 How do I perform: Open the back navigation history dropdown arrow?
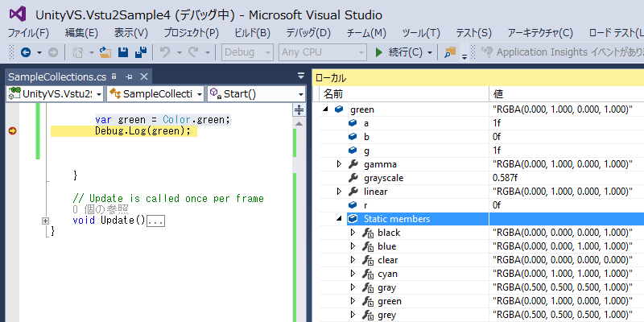click(x=39, y=52)
